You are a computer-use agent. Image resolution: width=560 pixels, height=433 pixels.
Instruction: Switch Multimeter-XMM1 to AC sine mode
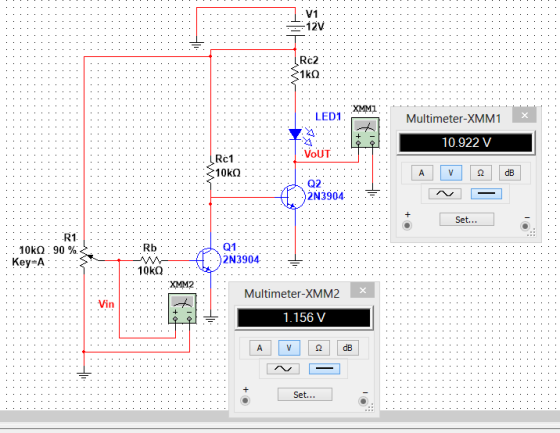click(x=445, y=194)
